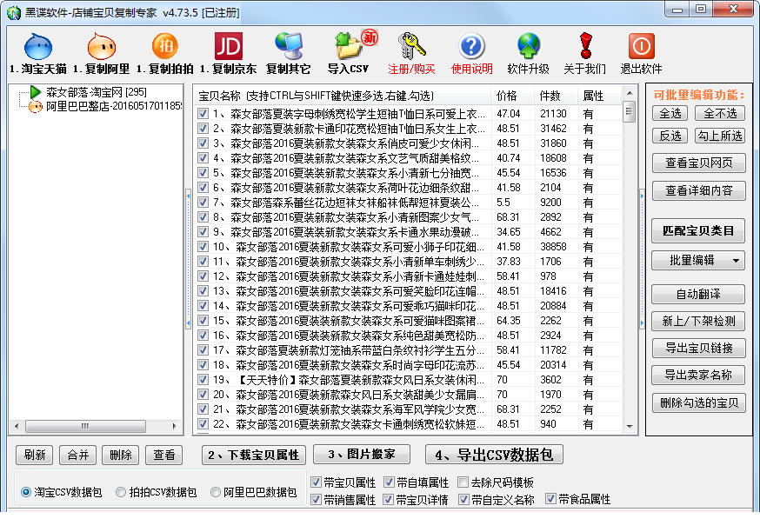Select the 复制阿里 toolbar icon
Screen dimensions: 760x532
pos(101,47)
